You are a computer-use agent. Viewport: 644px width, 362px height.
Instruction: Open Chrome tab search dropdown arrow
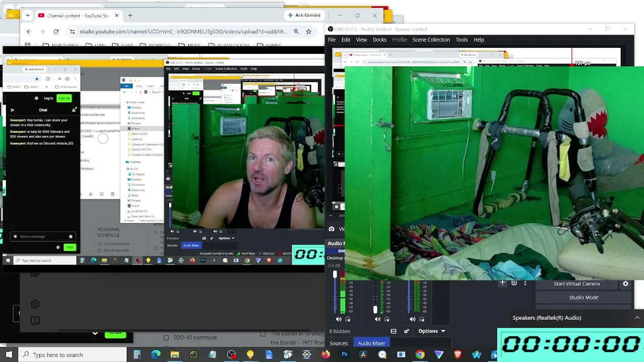[28, 16]
